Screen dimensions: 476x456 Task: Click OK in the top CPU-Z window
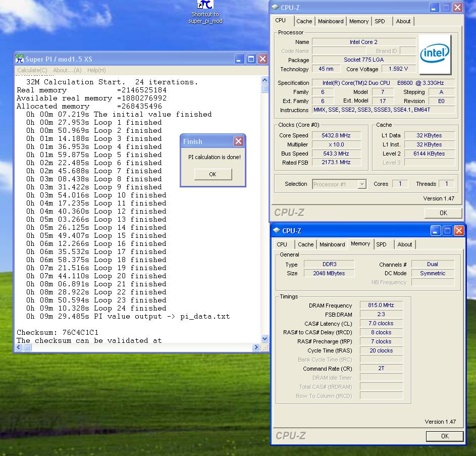pyautogui.click(x=443, y=213)
